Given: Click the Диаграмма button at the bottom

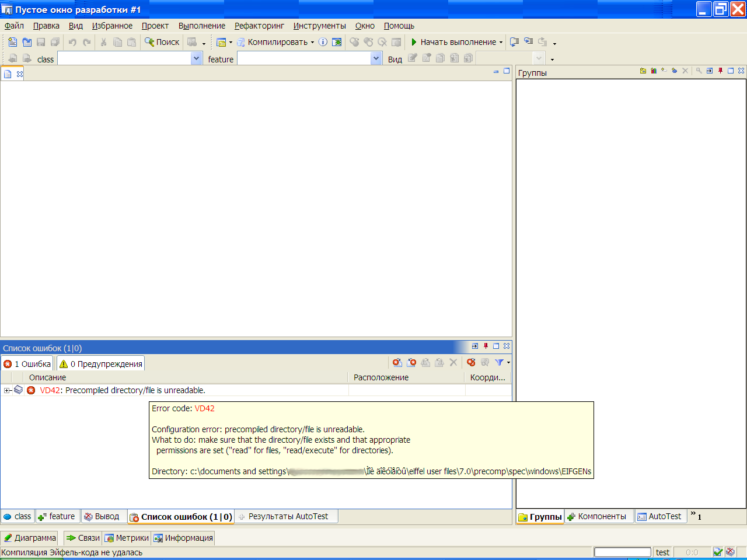Looking at the screenshot, I should (x=30, y=537).
